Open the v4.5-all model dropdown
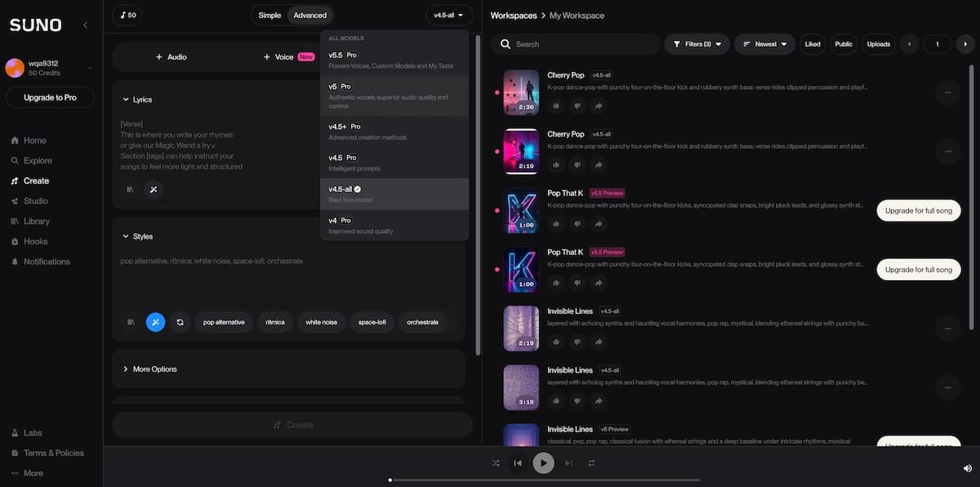 pyautogui.click(x=449, y=16)
